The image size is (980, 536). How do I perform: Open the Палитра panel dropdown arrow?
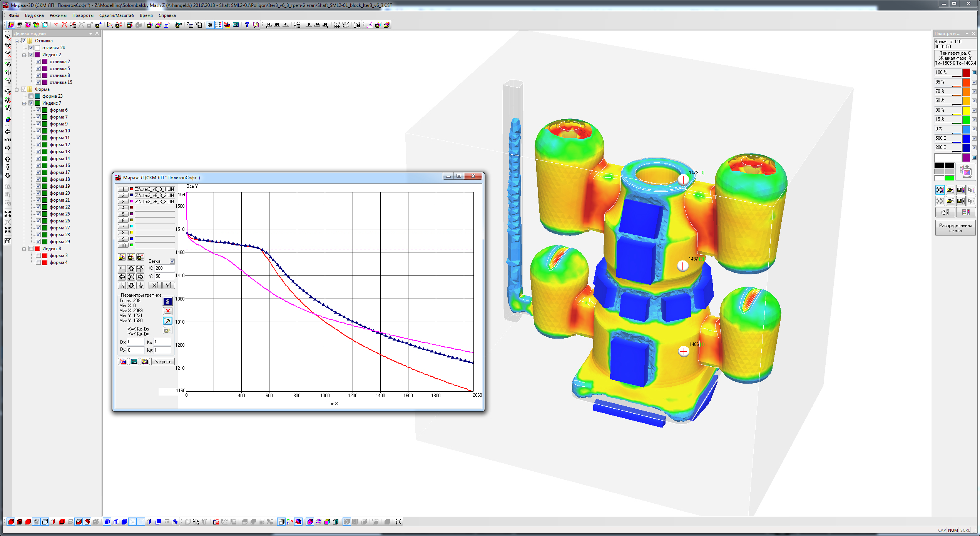click(x=967, y=34)
